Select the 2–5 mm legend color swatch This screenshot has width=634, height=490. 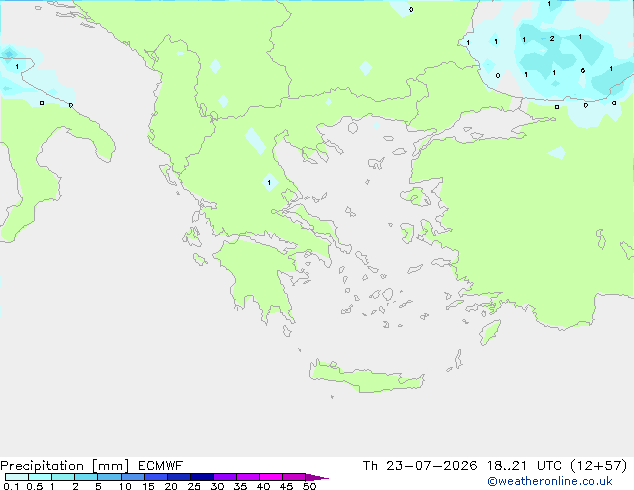tap(86, 477)
